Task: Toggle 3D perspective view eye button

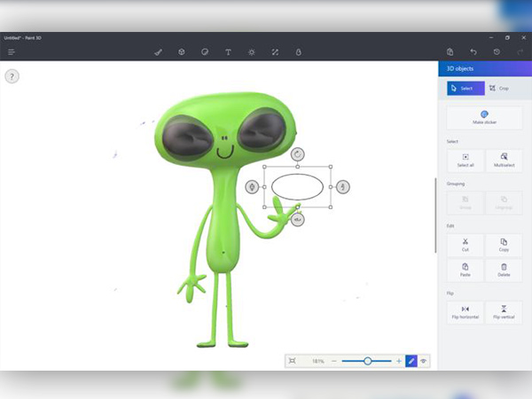Action: (x=424, y=361)
